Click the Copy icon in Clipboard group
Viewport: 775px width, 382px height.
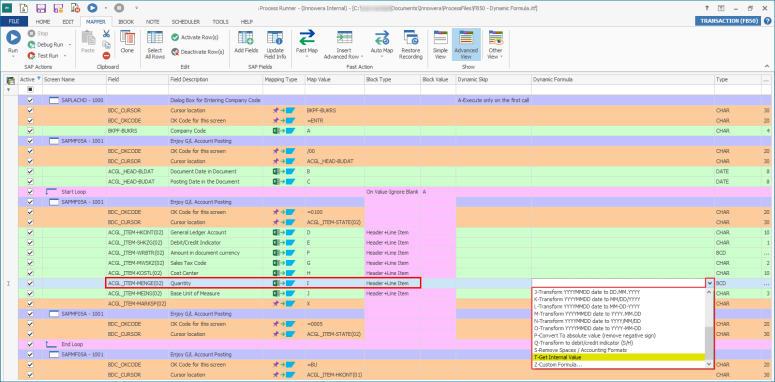[x=106, y=45]
